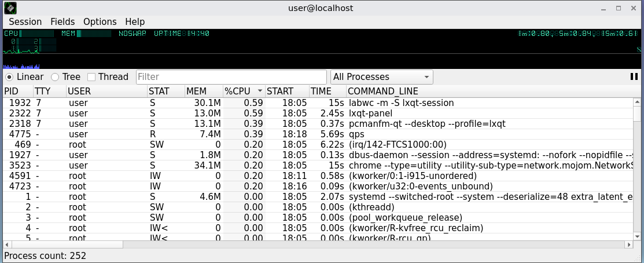Open the Help menu
644x263 pixels.
tap(135, 21)
